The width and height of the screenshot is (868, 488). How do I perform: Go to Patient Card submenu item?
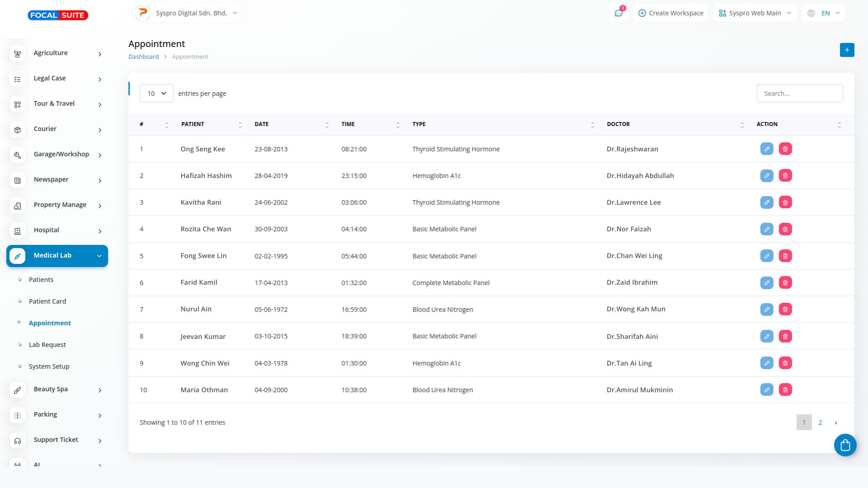coord(47,301)
